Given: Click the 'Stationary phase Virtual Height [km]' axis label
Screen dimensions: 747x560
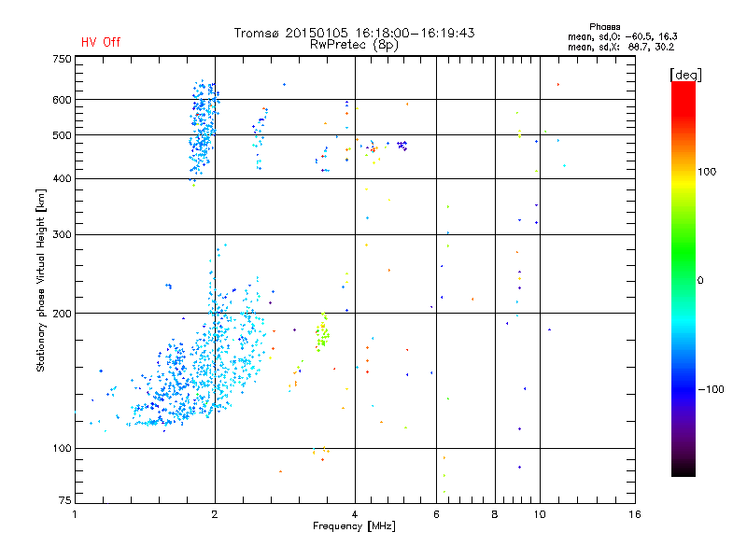Looking at the screenshot, I should coord(41,280).
